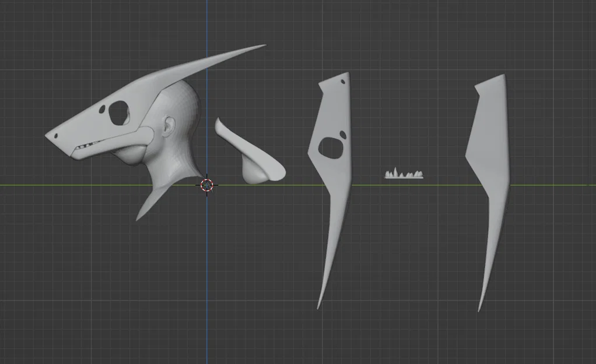
Task: Select the ear on the head model
Action: coord(169,125)
